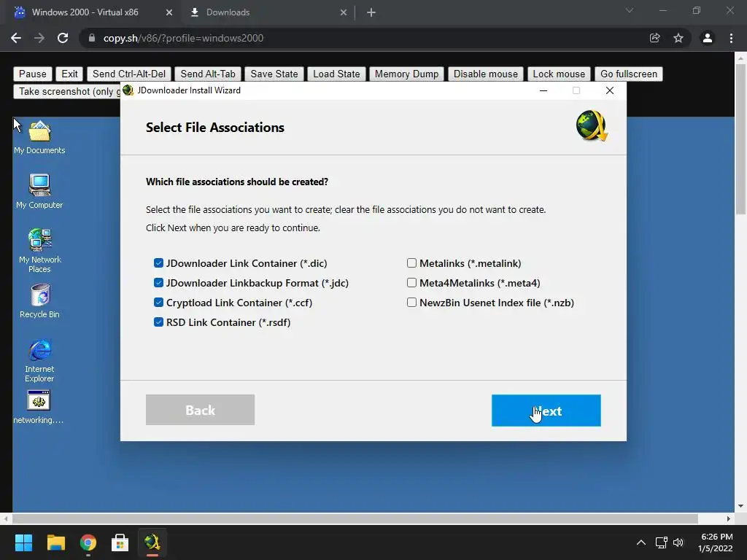This screenshot has height=560, width=747.
Task: Close the Downloads tab
Action: pos(344,12)
